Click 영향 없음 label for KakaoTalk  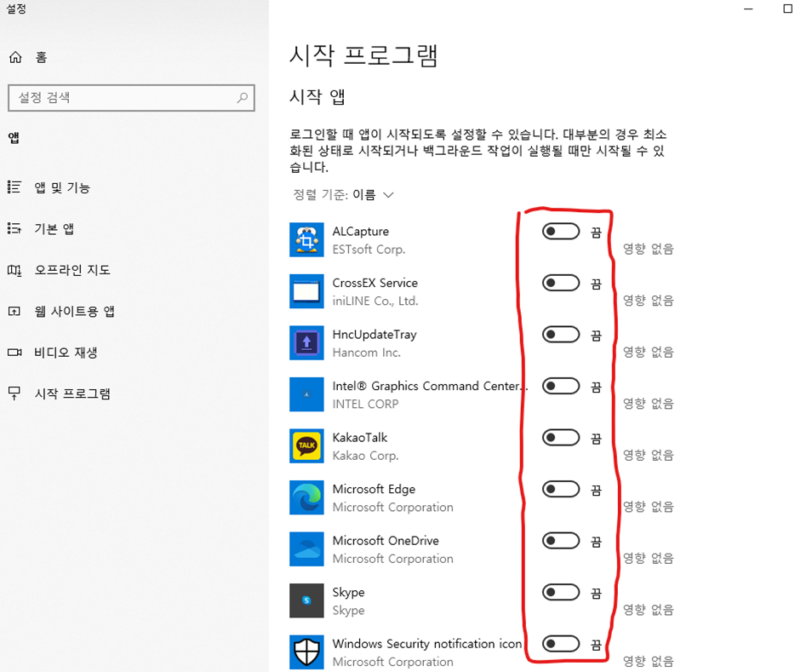pos(648,456)
